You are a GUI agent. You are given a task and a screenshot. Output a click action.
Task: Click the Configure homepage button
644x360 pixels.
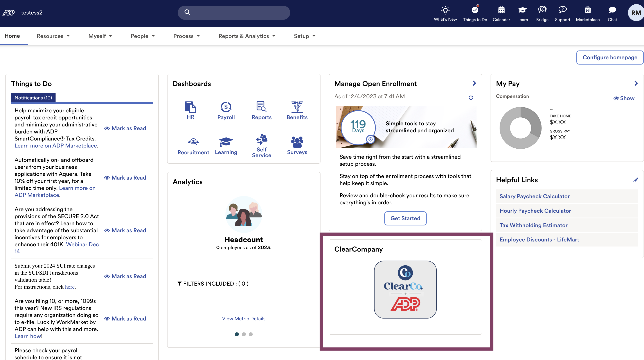pos(610,58)
